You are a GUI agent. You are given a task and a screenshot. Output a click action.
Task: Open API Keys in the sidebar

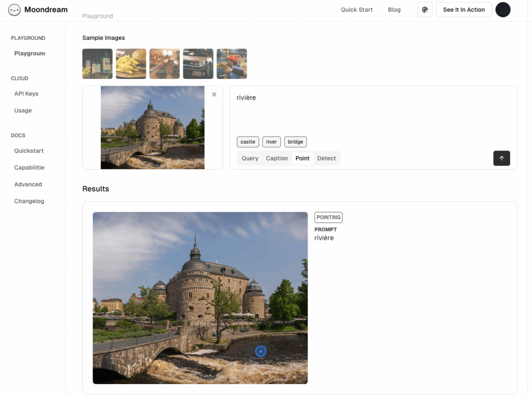(26, 94)
